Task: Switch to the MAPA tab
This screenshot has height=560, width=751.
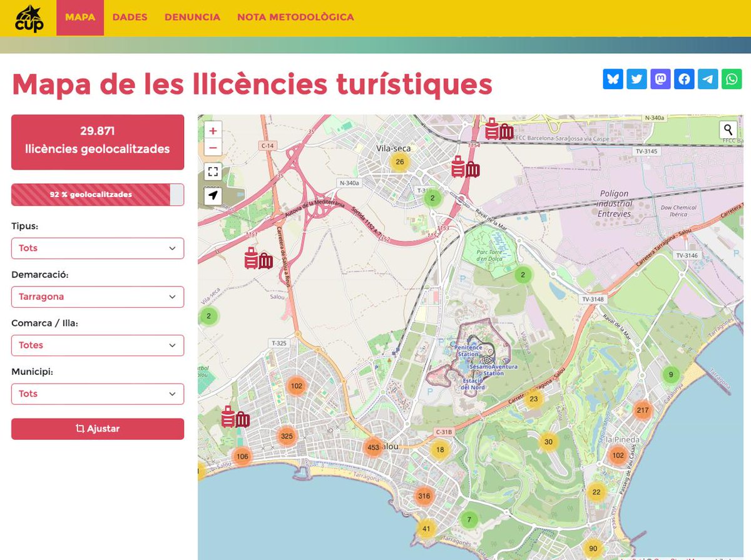Action: point(80,18)
